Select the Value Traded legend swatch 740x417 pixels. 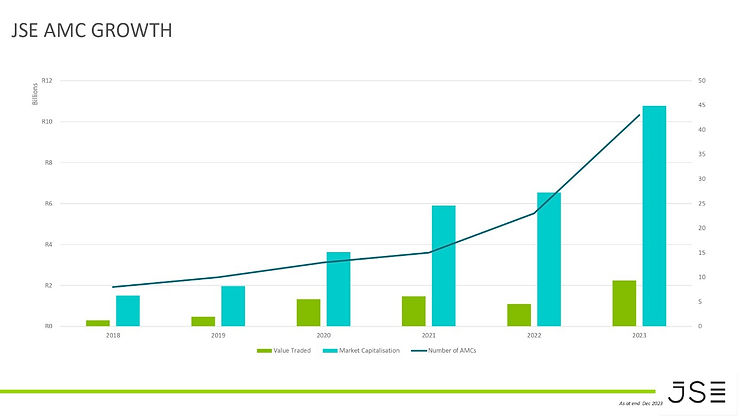click(264, 350)
